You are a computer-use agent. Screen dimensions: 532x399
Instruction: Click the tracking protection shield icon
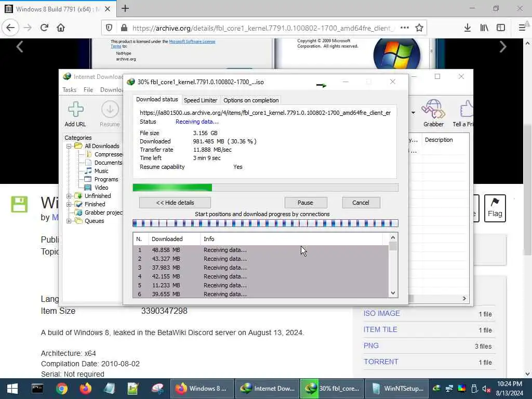coord(109,28)
